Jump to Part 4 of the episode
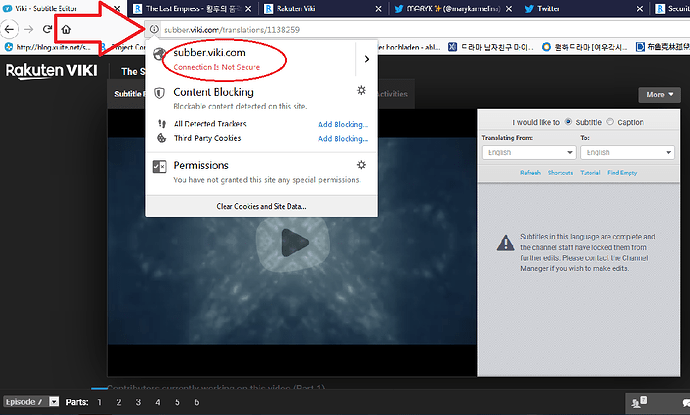The image size is (690, 415). (158, 402)
